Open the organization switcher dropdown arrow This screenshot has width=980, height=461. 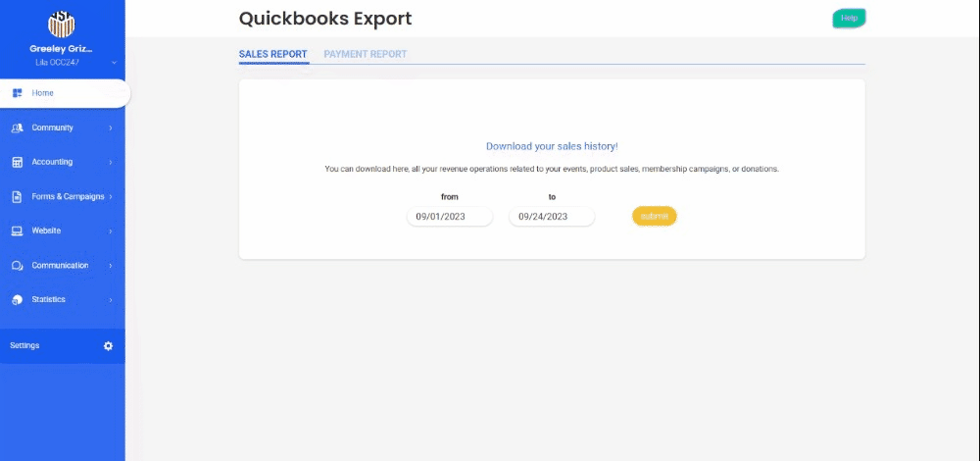(x=114, y=62)
